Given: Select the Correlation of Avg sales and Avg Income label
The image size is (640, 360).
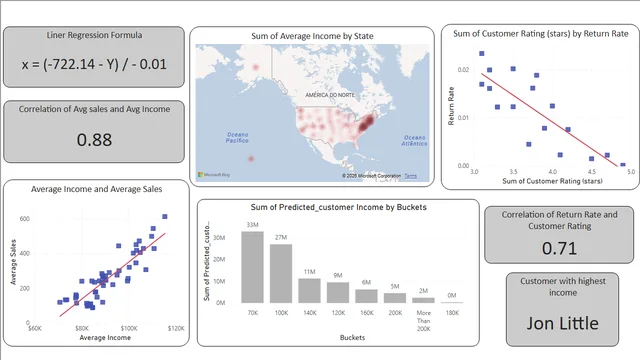Looking at the screenshot, I should [94, 109].
